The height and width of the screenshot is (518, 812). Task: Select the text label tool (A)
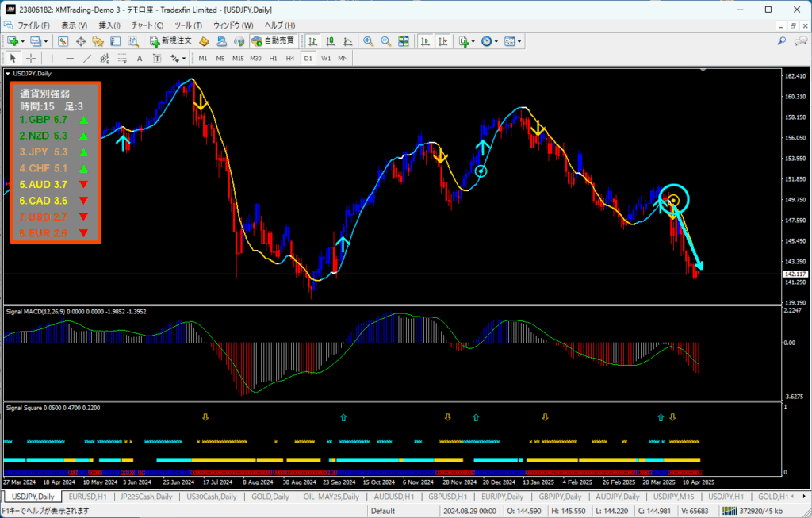pyautogui.click(x=140, y=59)
